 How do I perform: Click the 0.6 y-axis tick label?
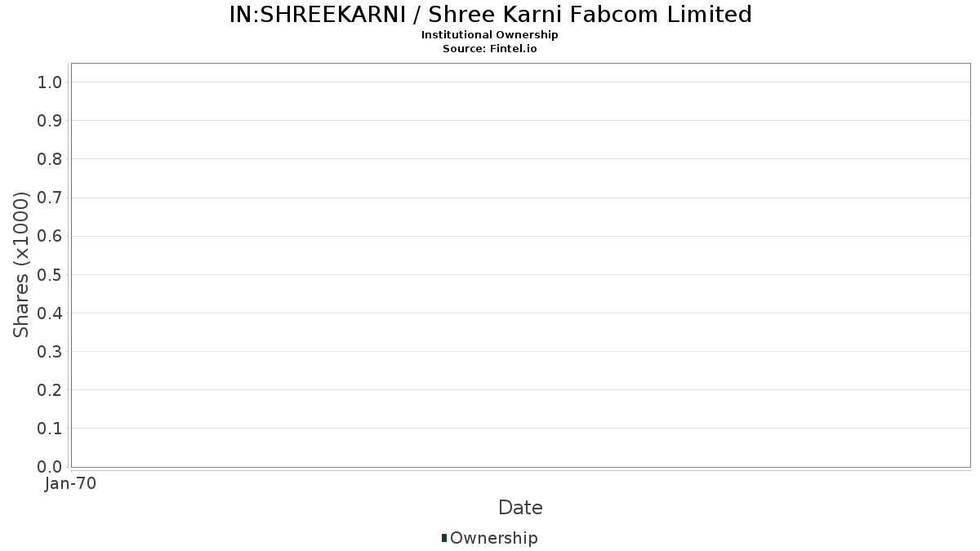tap(50, 236)
